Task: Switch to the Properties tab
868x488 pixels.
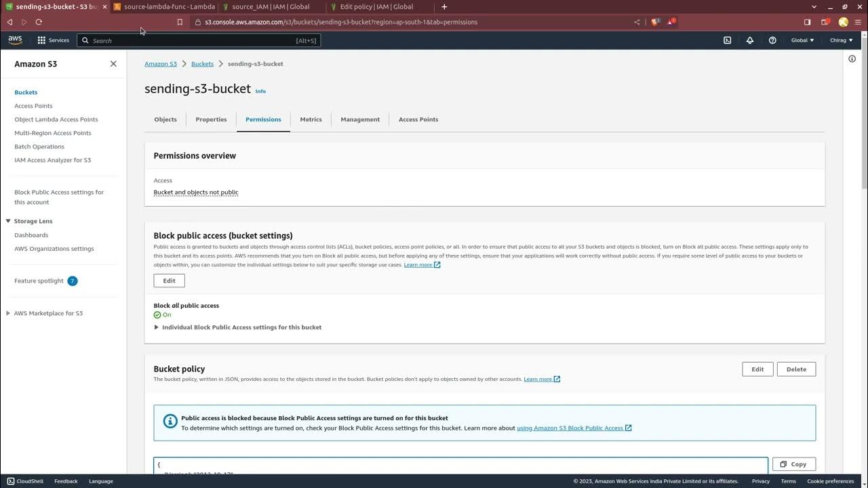Action: [x=211, y=119]
